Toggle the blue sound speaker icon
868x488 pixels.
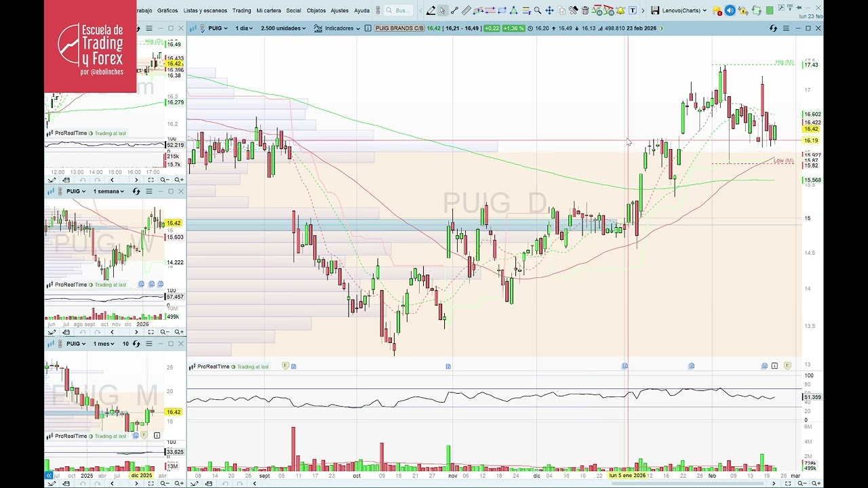pos(730,10)
